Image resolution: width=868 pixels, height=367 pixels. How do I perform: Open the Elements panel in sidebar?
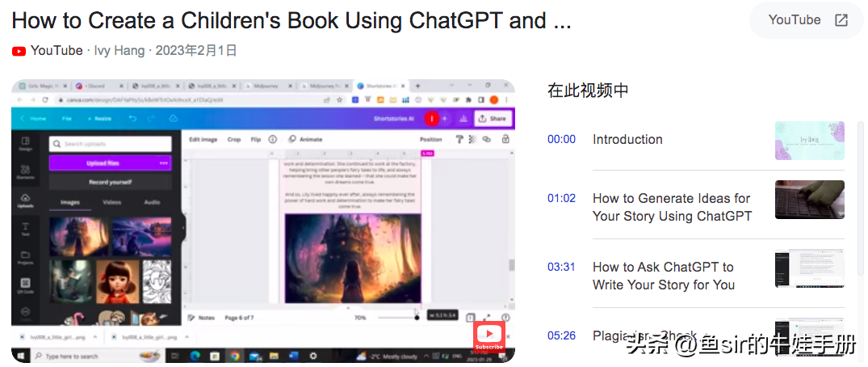click(x=26, y=172)
